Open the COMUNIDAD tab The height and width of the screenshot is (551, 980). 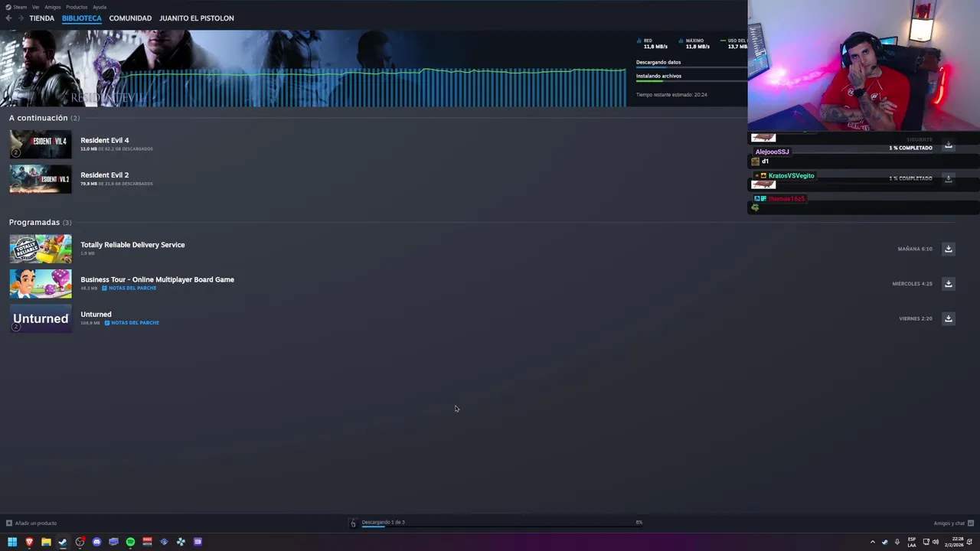tap(130, 18)
